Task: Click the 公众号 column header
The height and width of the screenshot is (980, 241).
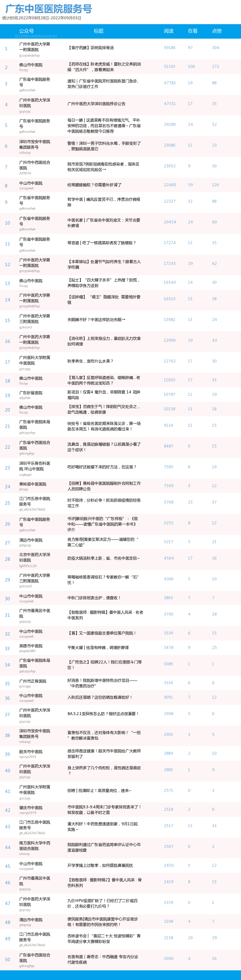Action: [27, 31]
